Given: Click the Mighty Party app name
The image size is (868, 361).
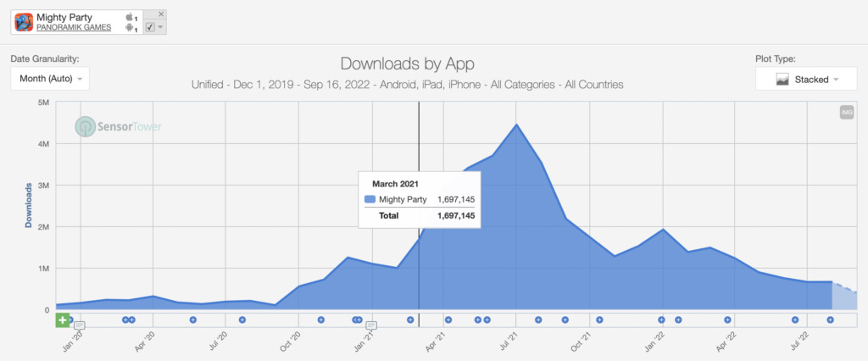Looking at the screenshot, I should (x=64, y=17).
